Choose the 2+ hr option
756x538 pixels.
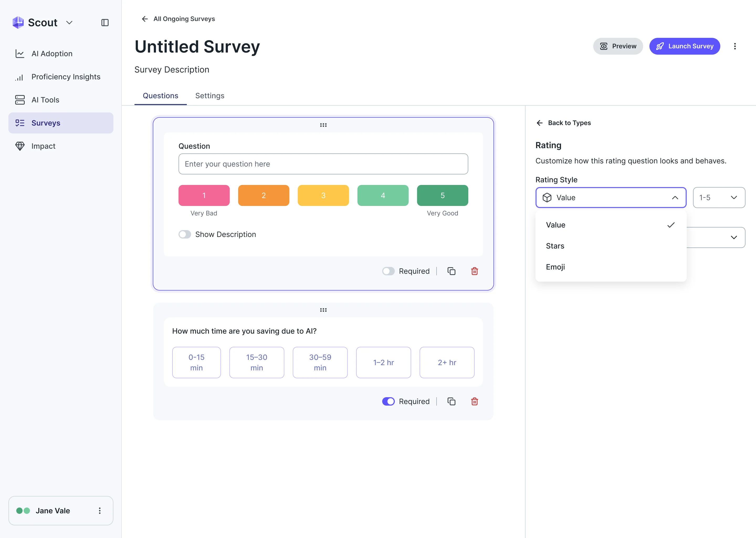(x=447, y=363)
